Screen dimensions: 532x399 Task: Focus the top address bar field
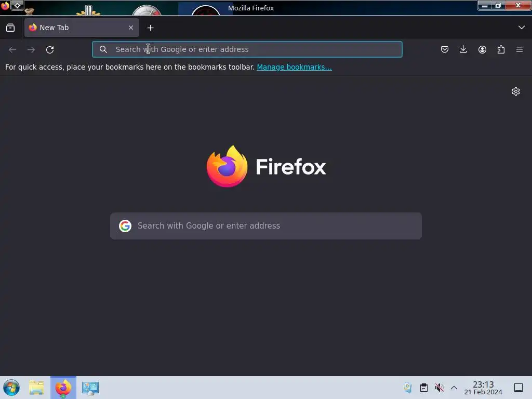tap(247, 49)
